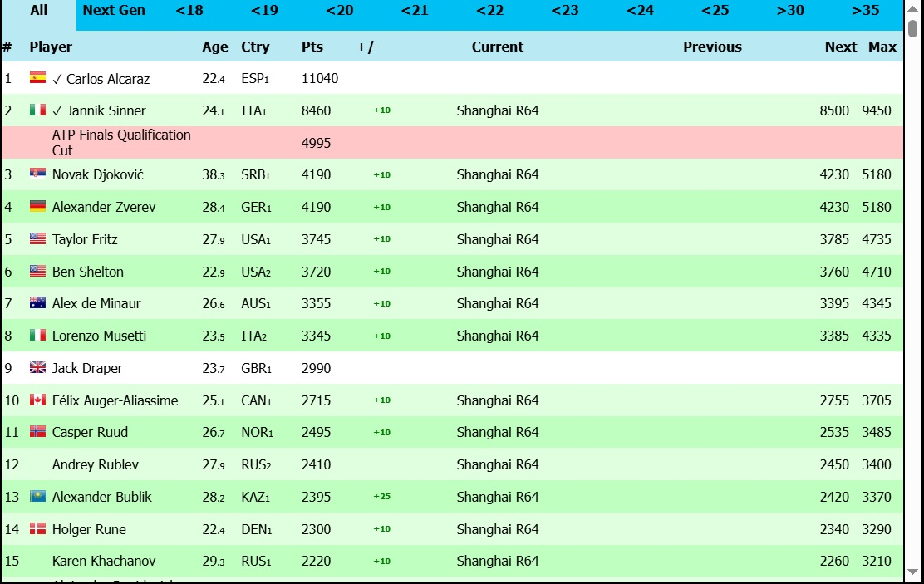The image size is (924, 584).
Task: Click the Serbian flag next to Novak Djoković
Action: click(x=37, y=174)
